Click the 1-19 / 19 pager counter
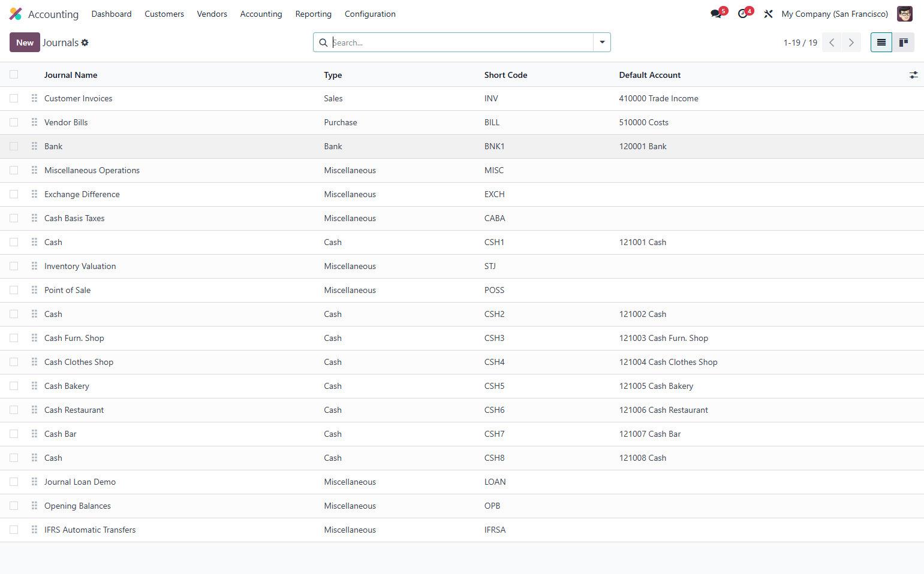Viewport: 924px width, 574px height. (800, 43)
